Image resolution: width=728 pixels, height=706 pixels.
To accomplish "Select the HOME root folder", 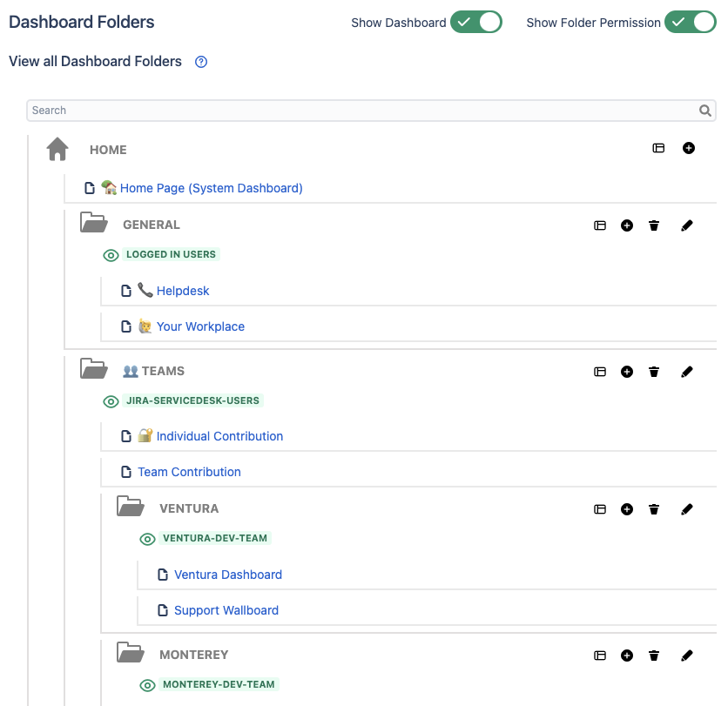I will pos(108,150).
